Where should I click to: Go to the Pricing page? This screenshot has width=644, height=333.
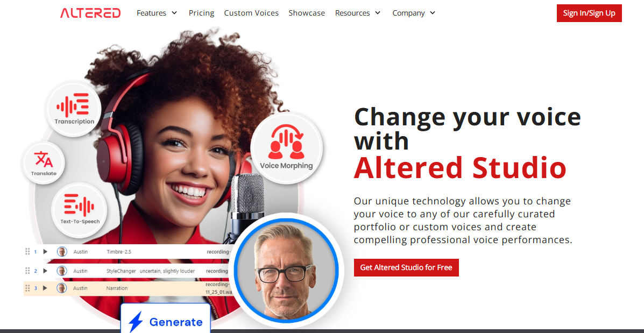pyautogui.click(x=201, y=13)
